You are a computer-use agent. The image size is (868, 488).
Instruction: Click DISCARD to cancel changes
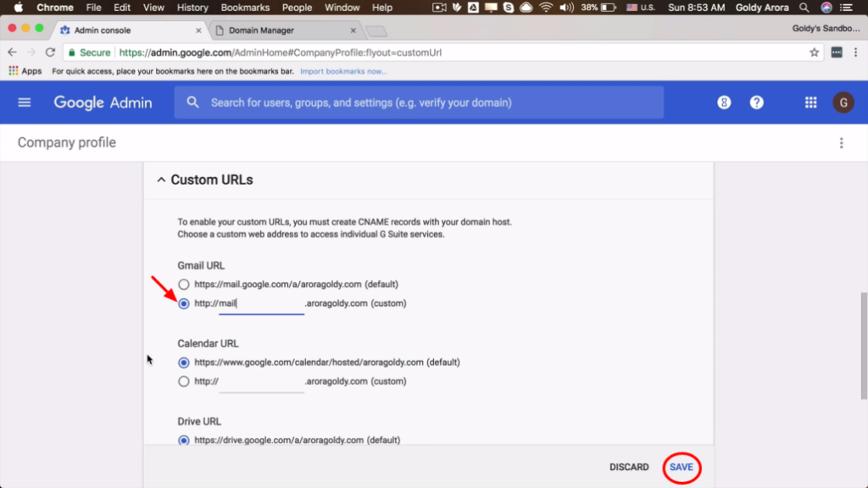tap(629, 467)
